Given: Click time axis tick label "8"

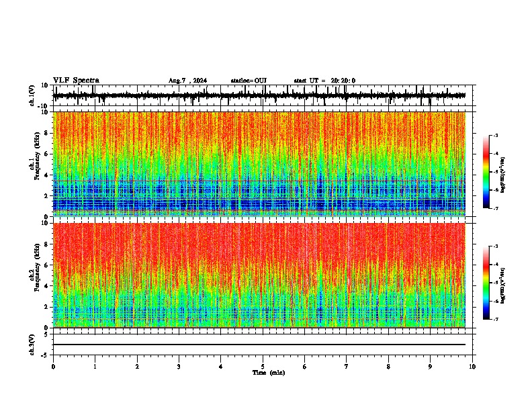Looking at the screenshot, I should coord(388,367).
